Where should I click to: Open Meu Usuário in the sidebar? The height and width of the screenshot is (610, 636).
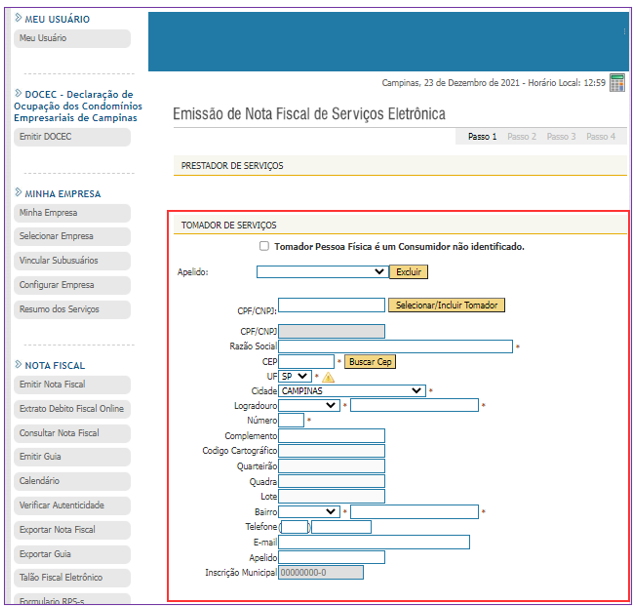72,38
